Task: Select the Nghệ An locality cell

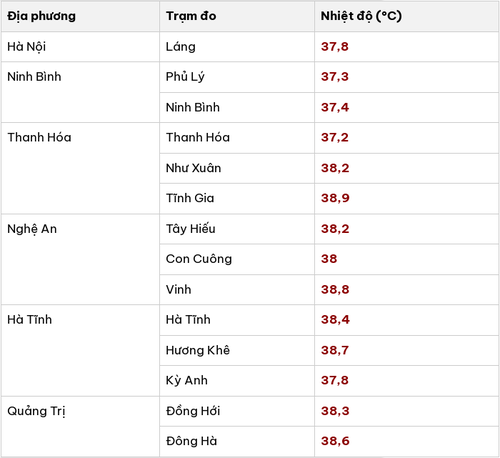Action: (80, 259)
